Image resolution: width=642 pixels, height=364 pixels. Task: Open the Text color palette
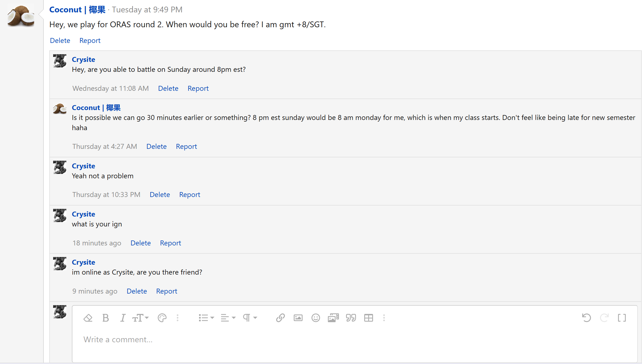(162, 318)
